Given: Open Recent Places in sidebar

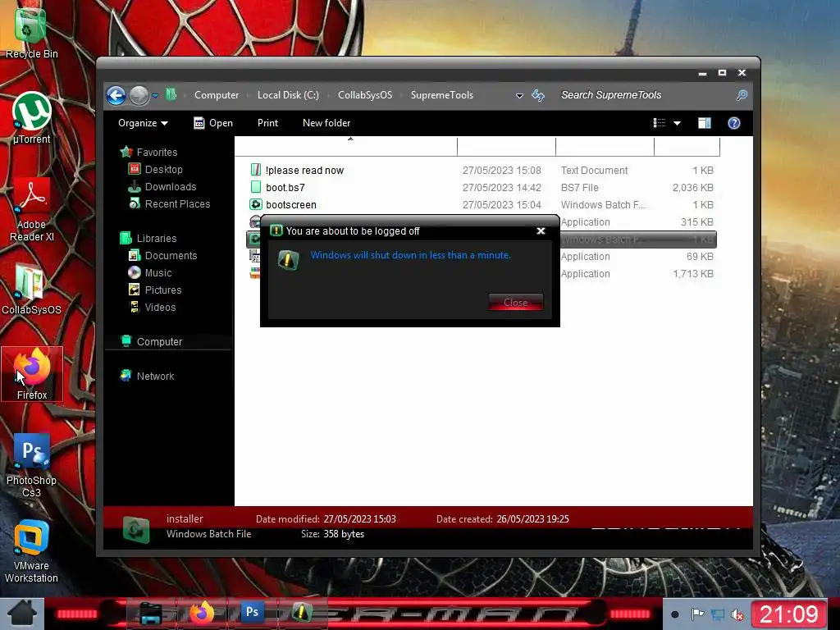Looking at the screenshot, I should point(169,203).
